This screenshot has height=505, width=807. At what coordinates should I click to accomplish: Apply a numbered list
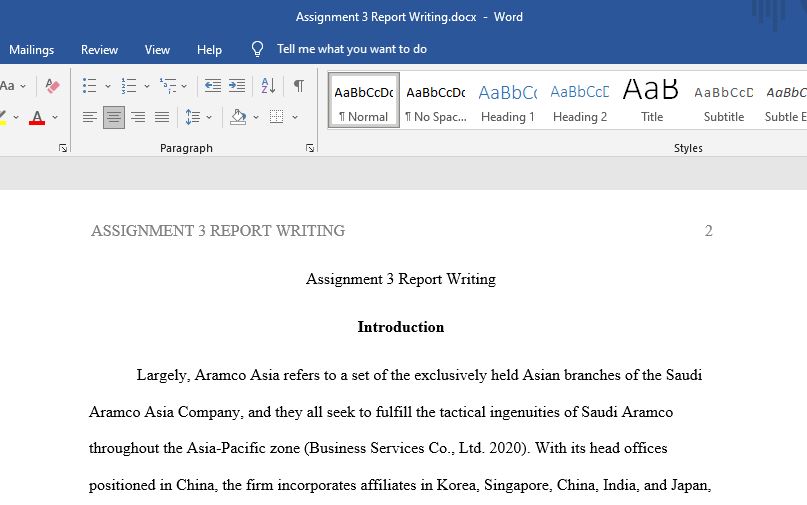point(129,85)
